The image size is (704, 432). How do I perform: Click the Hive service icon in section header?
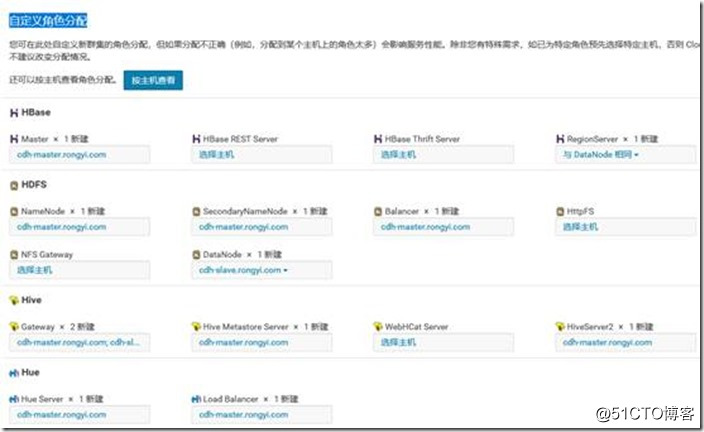(14, 300)
